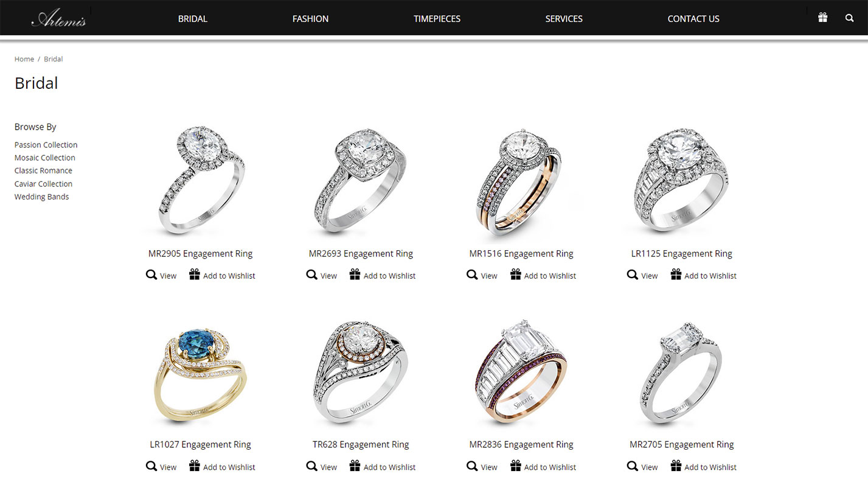This screenshot has width=868, height=493.
Task: Open the Timepieces menu
Action: point(437,19)
